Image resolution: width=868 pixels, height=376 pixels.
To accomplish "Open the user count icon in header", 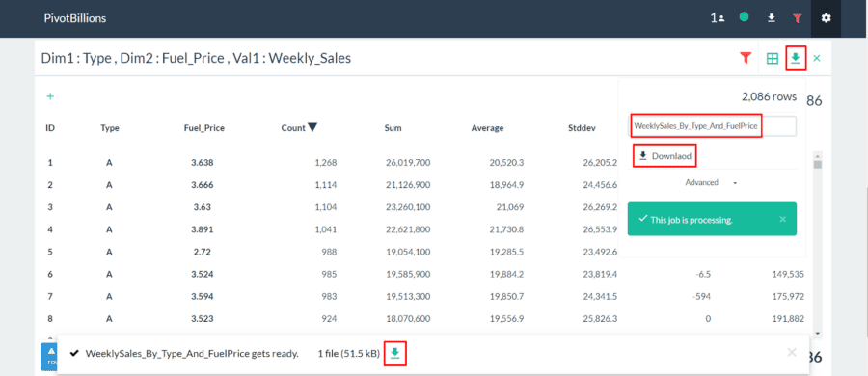I will [x=718, y=18].
